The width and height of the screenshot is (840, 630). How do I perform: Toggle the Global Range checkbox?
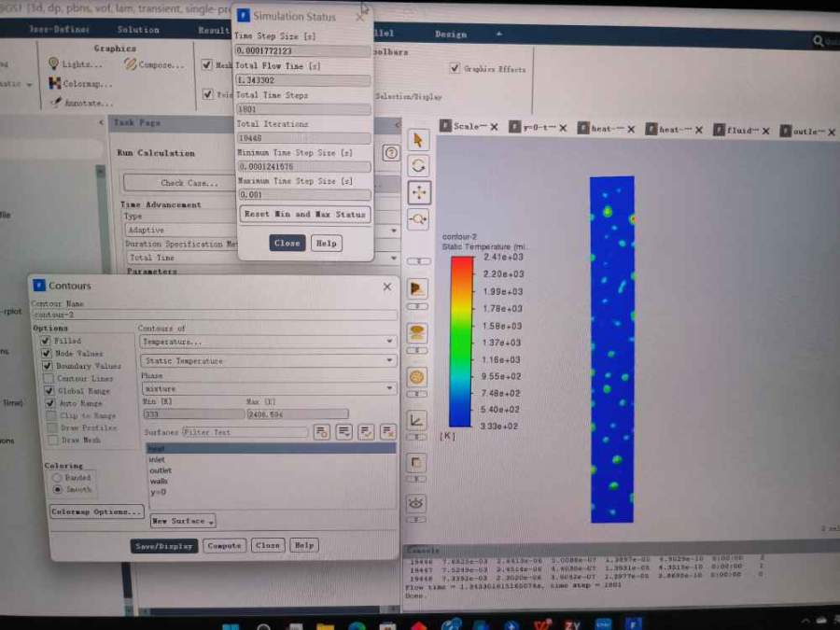tap(49, 390)
